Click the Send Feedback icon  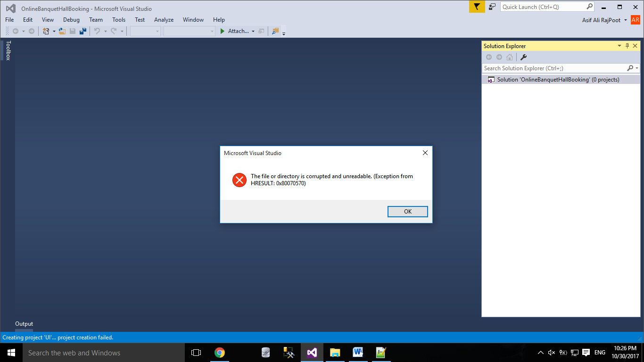click(492, 7)
